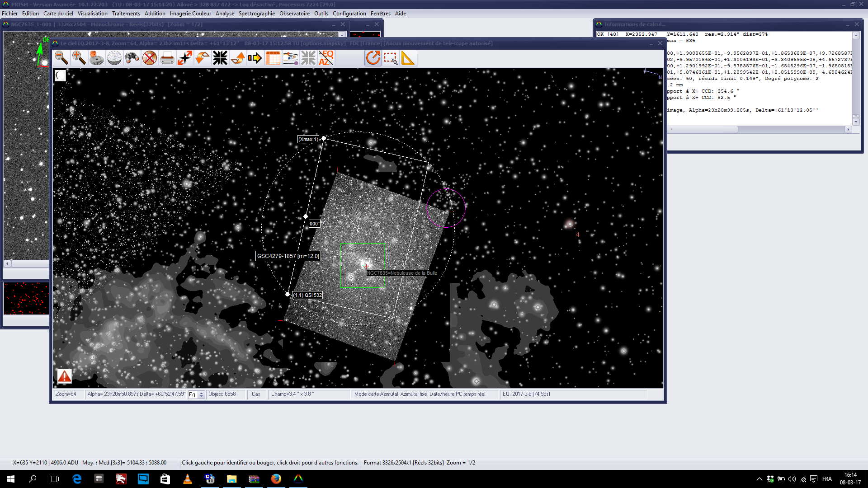Viewport: 868px width, 488px height.
Task: Toggle the EQ/AZ coordinate mode icon
Action: (x=326, y=58)
